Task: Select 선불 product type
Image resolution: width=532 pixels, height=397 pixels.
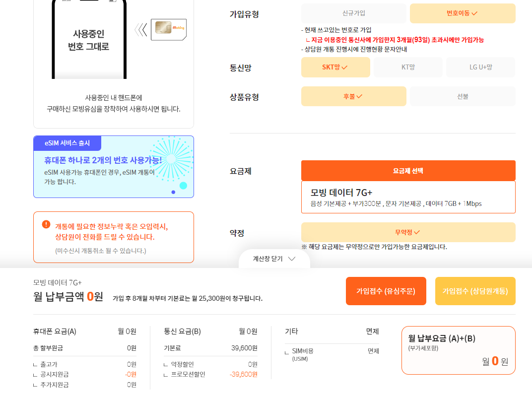Action: tap(463, 96)
